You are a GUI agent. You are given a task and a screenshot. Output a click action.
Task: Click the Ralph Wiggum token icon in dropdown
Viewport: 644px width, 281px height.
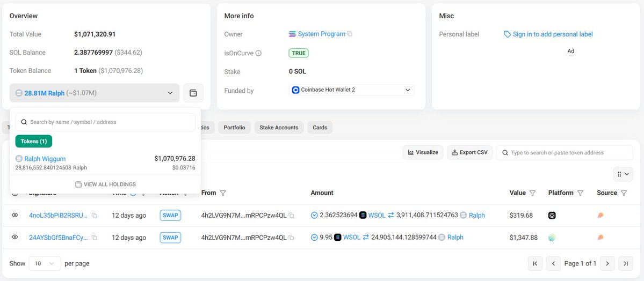coord(19,159)
